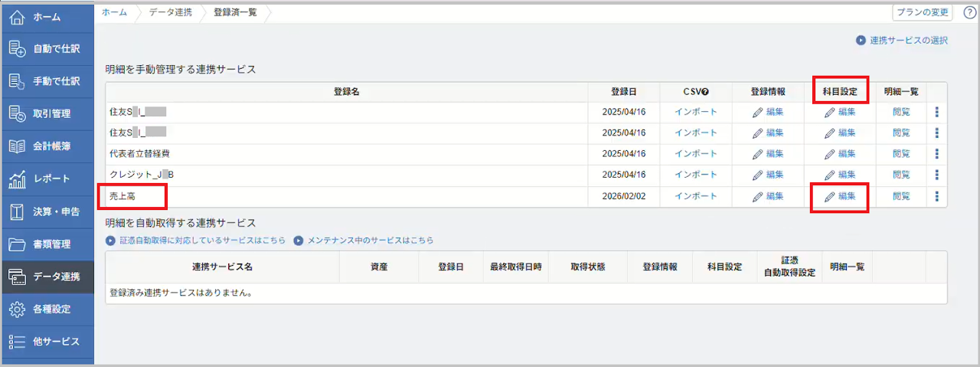Edit 登録情報 for 代表者立替経費
The width and height of the screenshot is (980, 367).
pos(768,154)
